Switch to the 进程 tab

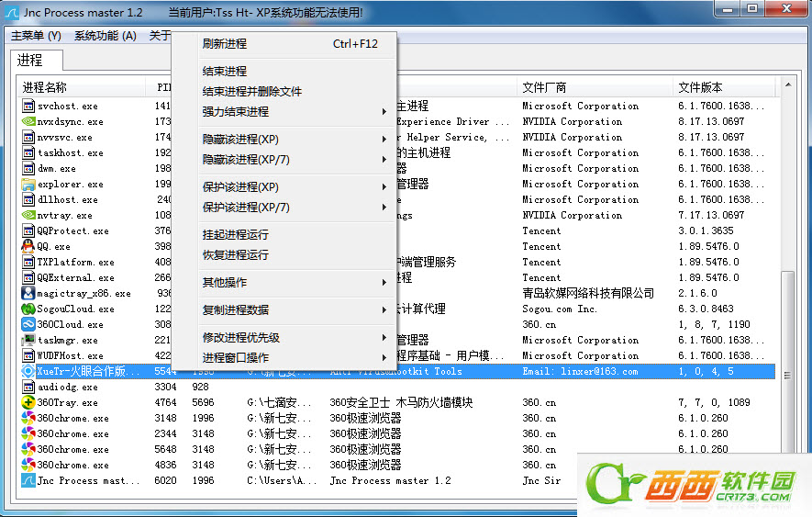click(37, 61)
